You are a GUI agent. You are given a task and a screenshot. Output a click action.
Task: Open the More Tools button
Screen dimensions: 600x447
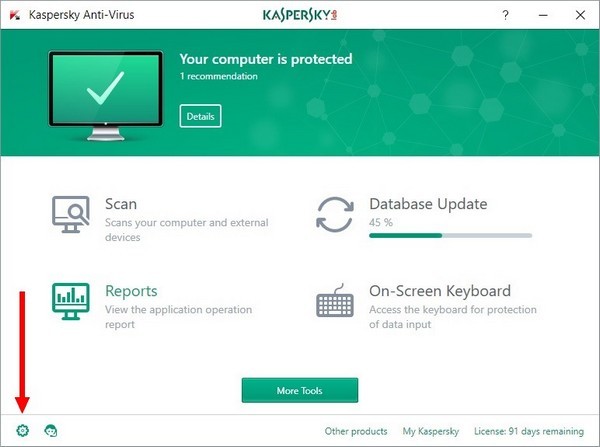(x=299, y=389)
